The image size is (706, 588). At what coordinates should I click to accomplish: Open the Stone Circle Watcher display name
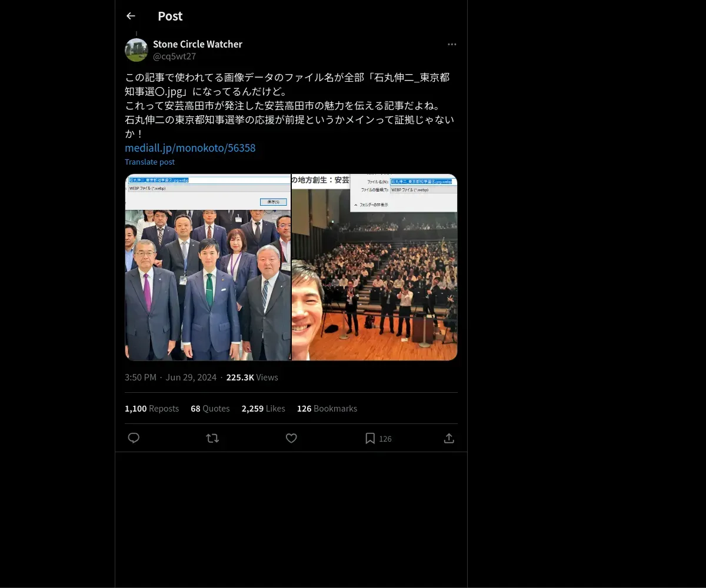[198, 44]
